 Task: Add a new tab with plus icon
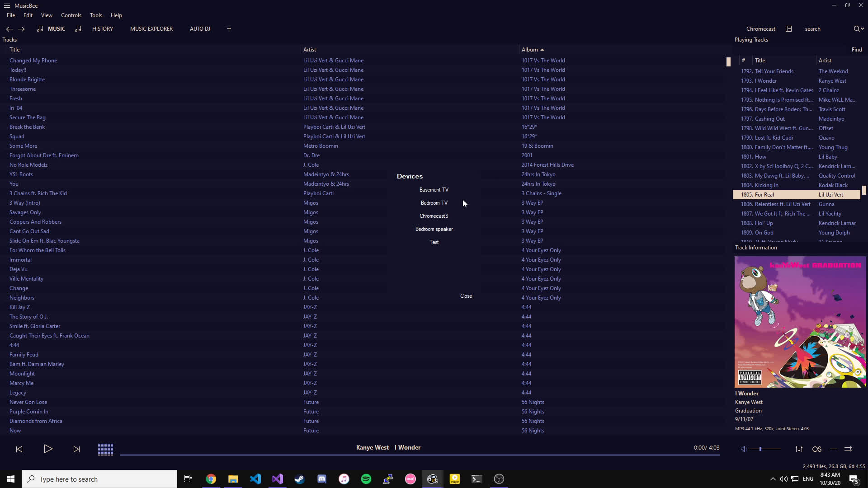tap(229, 29)
